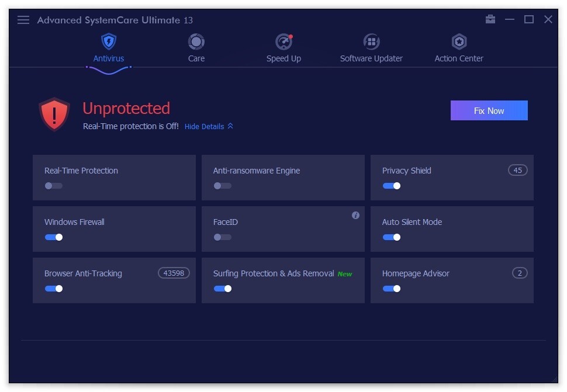Click the Surfing Protection & Ads Removal label
The width and height of the screenshot is (567, 392).
coord(274,273)
